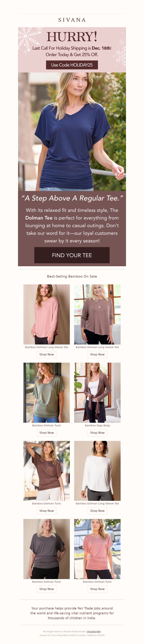
Task: Open the gray Bamboo Dolman Tunic photo
Action: (46, 549)
